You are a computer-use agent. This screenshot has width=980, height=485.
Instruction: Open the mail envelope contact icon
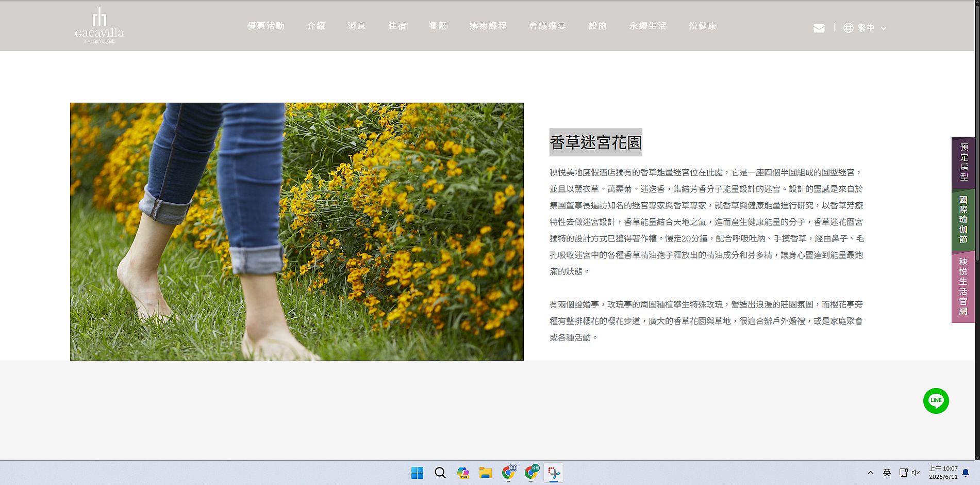point(819,28)
